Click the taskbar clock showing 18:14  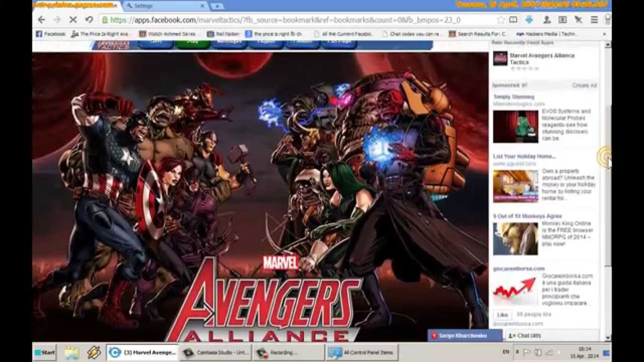(x=585, y=352)
